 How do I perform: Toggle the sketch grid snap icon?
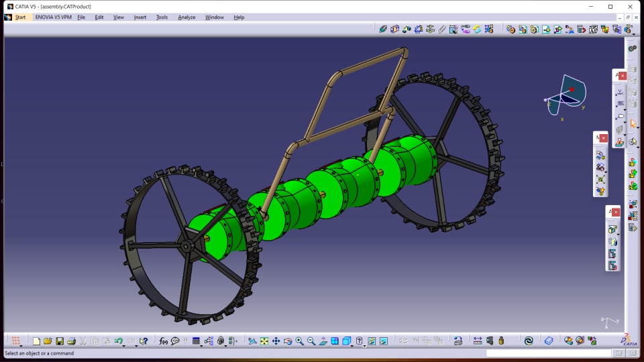tap(15, 341)
